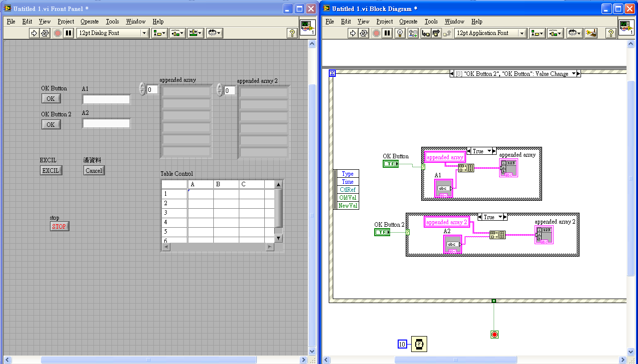Click context help question mark in Front Panel
This screenshot has height=364, width=638.
point(292,33)
